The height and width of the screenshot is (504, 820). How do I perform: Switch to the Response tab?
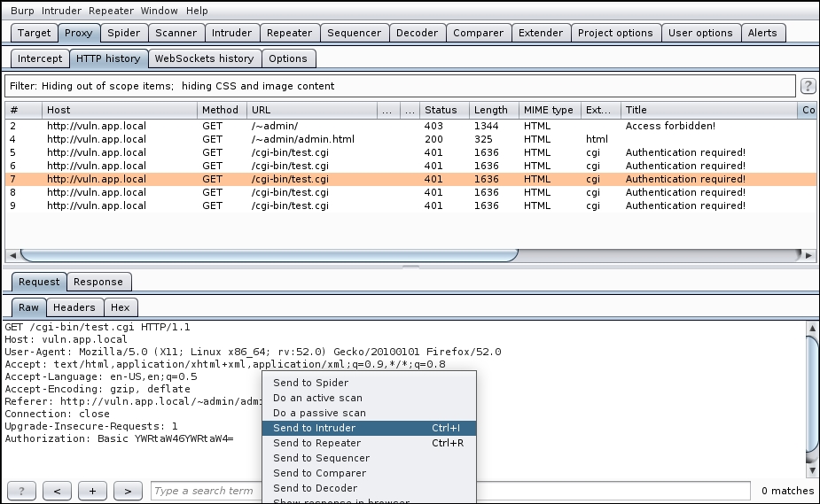(98, 282)
